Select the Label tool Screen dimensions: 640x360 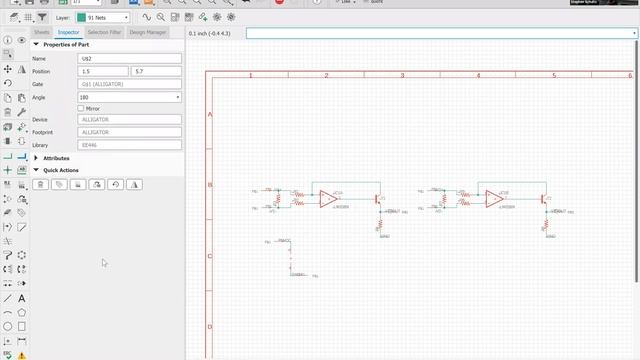click(x=22, y=170)
